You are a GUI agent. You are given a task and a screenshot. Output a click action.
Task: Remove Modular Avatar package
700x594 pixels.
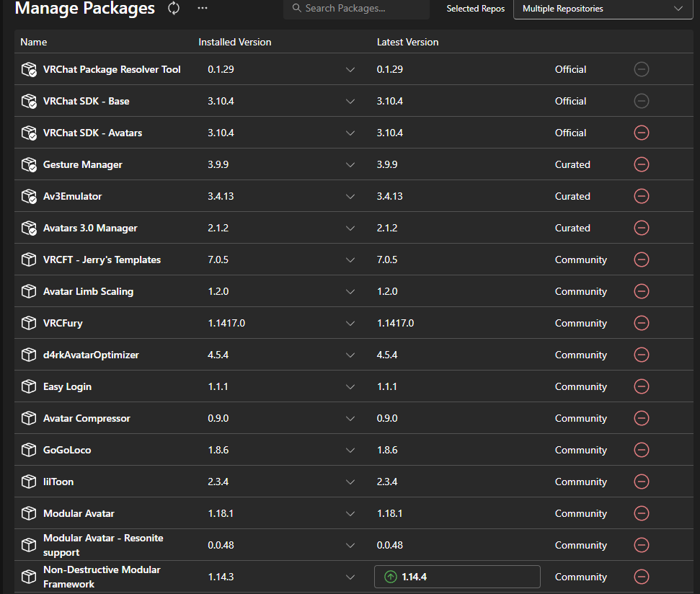[x=642, y=513]
